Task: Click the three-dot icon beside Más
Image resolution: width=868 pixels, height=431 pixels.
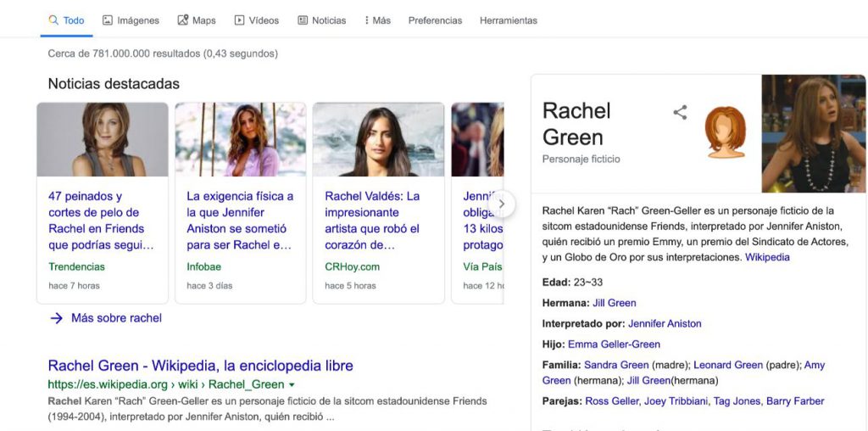Action: point(366,20)
